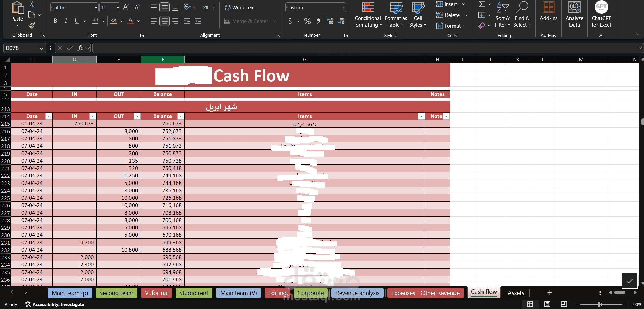
Task: Open the Date column filter dropdown
Action: [x=49, y=116]
